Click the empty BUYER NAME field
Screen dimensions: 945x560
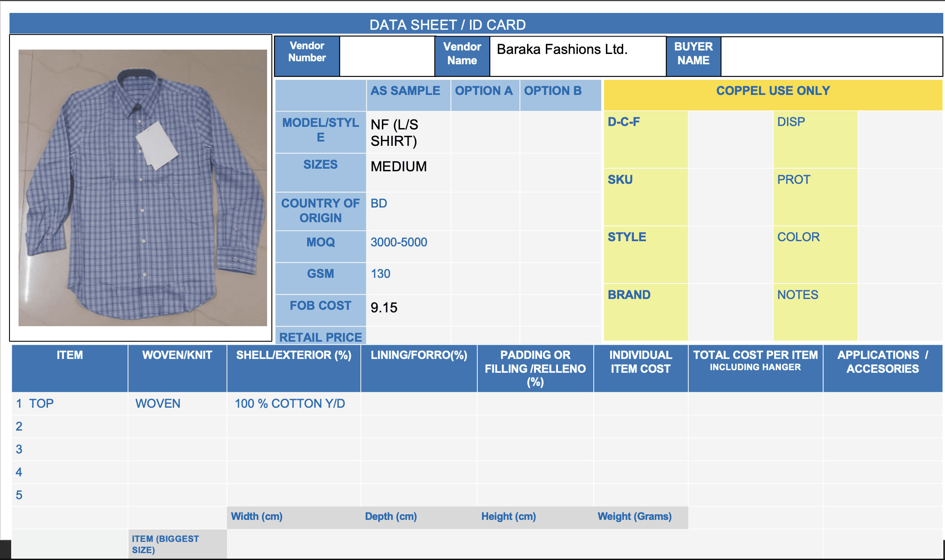831,57
